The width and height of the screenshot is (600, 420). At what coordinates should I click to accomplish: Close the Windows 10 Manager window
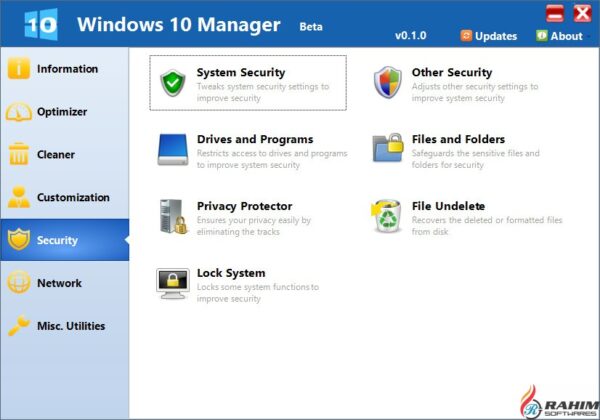(x=582, y=13)
